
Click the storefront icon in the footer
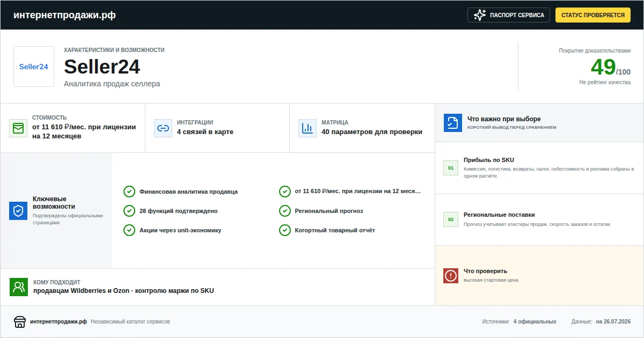[20, 322]
